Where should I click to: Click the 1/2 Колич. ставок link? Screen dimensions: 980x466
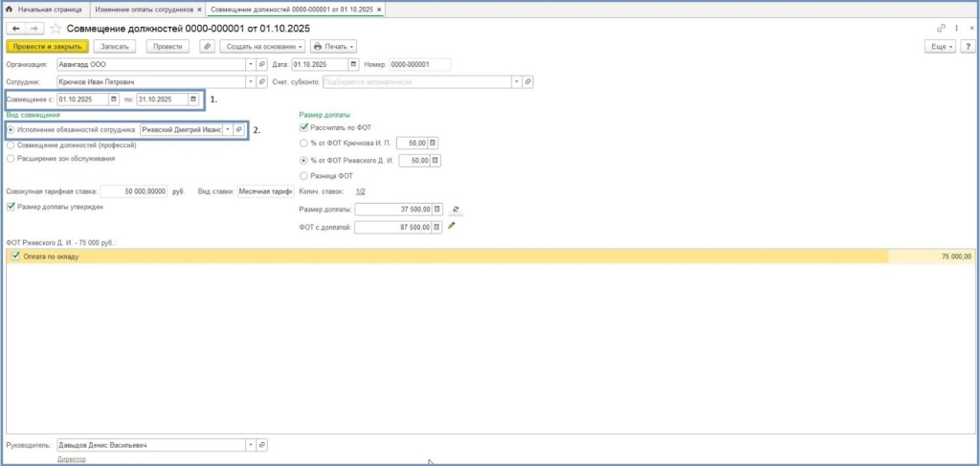pos(360,191)
